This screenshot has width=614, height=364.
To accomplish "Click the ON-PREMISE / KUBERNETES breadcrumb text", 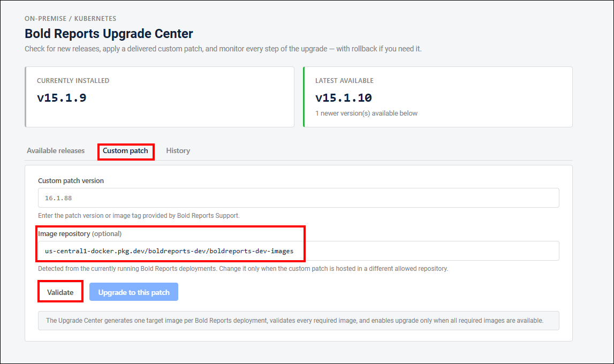I will 71,18.
